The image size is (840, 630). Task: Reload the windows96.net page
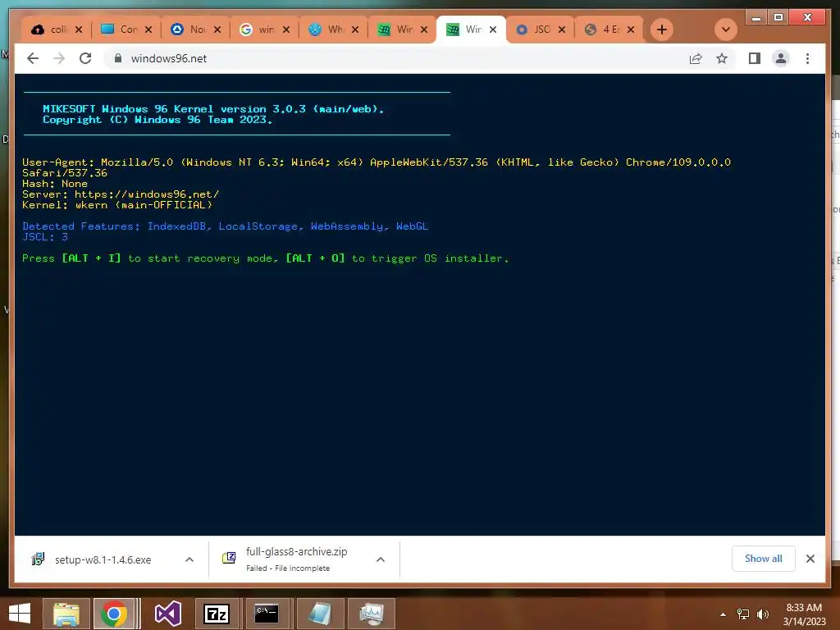click(85, 58)
